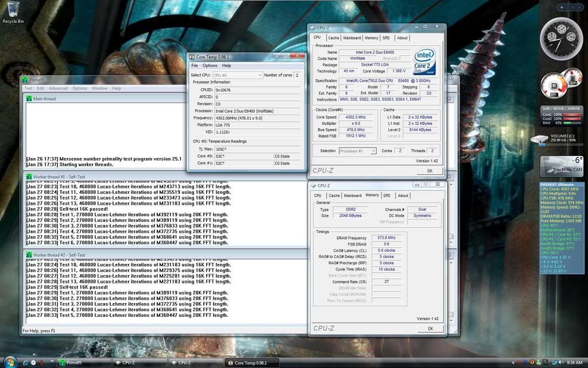The width and height of the screenshot is (588, 368).
Task: Click the Level 2 cache value 6144 KBytes
Action: 420,130
